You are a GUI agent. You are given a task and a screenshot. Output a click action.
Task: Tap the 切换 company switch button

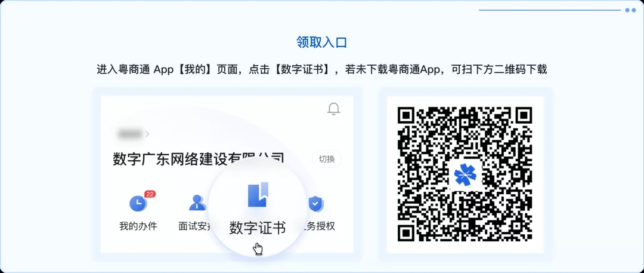point(327,159)
